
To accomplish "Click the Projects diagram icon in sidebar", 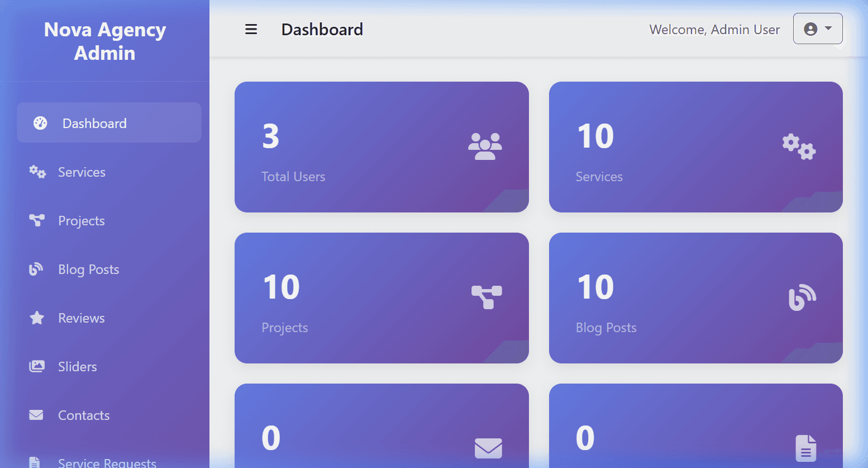I will 37,220.
